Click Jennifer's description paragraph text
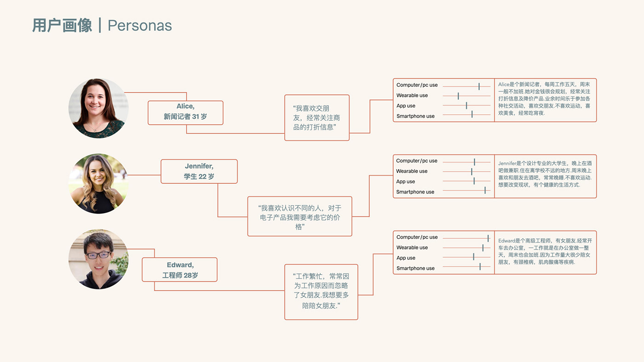644x362 pixels. point(545,174)
